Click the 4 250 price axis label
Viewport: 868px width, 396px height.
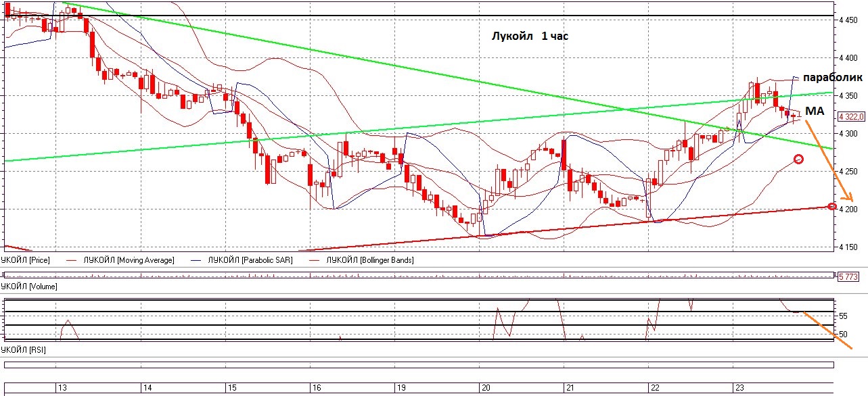(x=849, y=172)
